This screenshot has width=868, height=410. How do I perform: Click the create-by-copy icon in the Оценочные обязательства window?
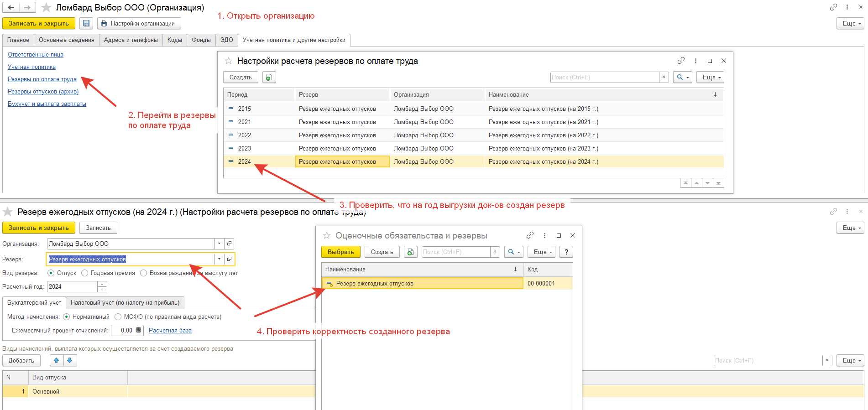point(411,252)
